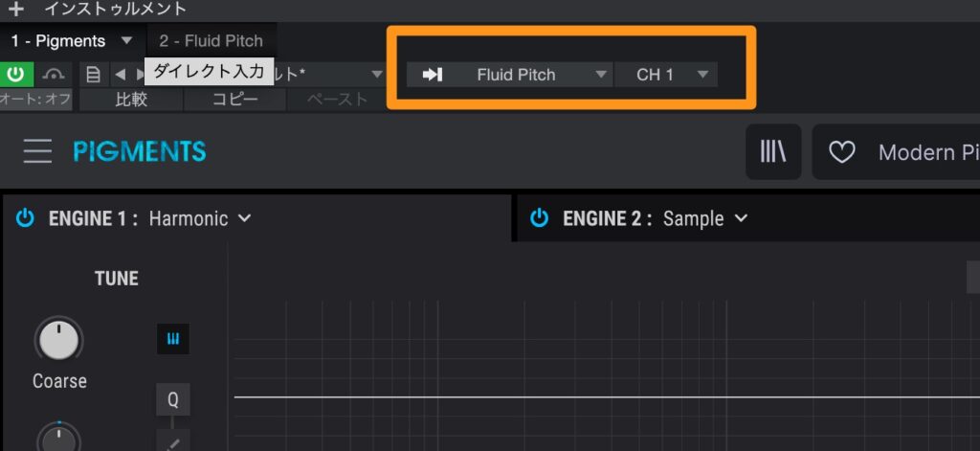Click the preset document icon
The width and height of the screenshot is (980, 451).
point(93,74)
